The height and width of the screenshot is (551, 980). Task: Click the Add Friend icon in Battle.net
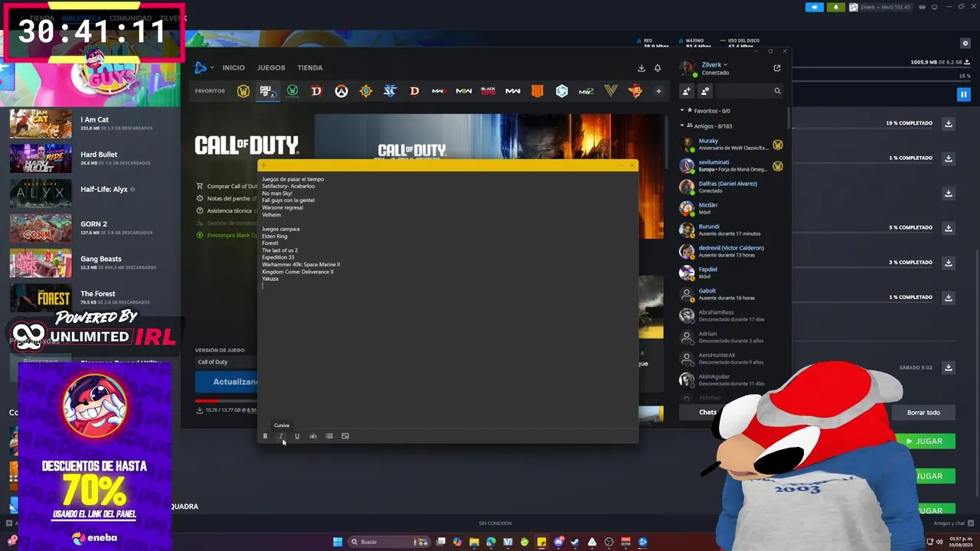click(x=687, y=91)
